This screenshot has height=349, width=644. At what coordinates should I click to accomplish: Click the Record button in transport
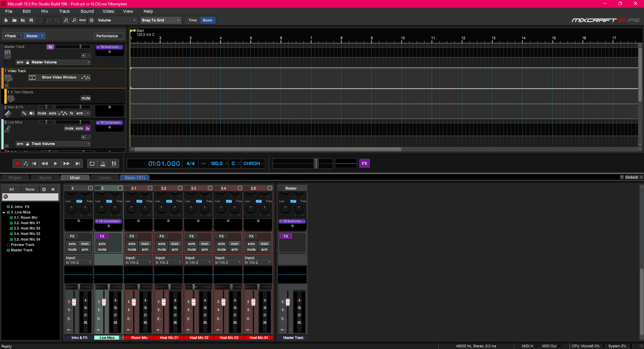tap(17, 164)
